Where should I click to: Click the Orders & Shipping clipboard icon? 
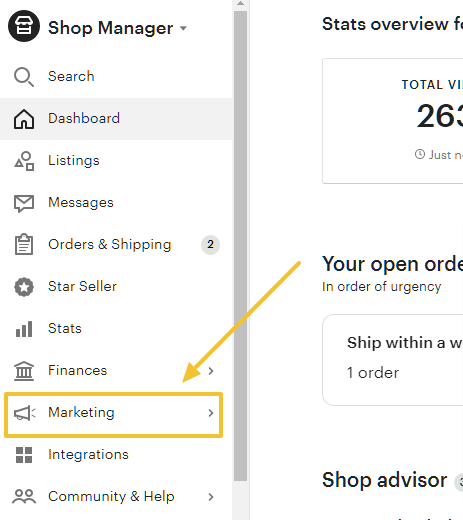[24, 244]
